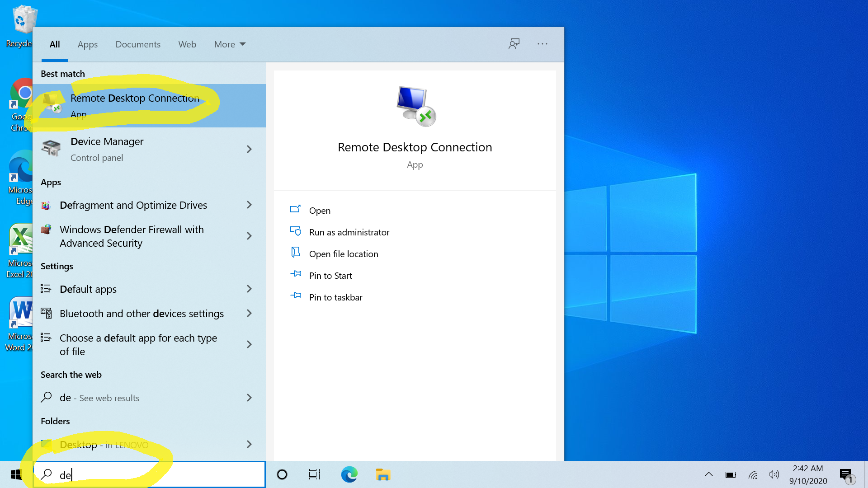Screen dimensions: 868x488
Task: Click the Recycle Bin desktop icon
Action: tap(21, 26)
